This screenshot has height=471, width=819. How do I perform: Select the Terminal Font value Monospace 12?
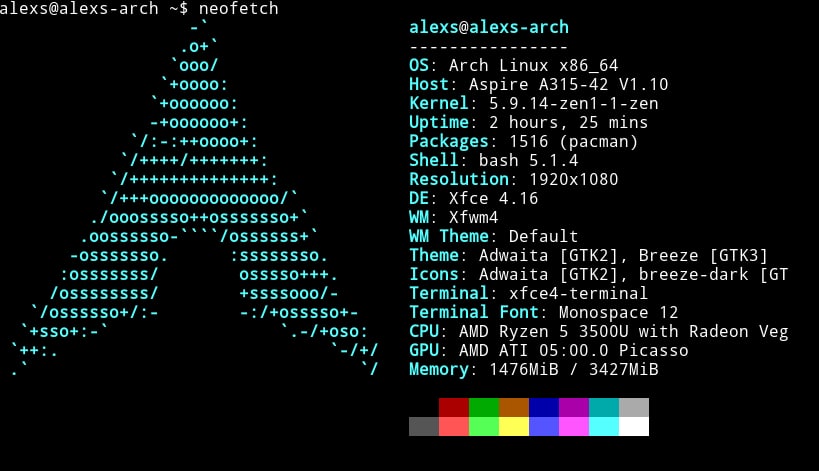pos(618,312)
